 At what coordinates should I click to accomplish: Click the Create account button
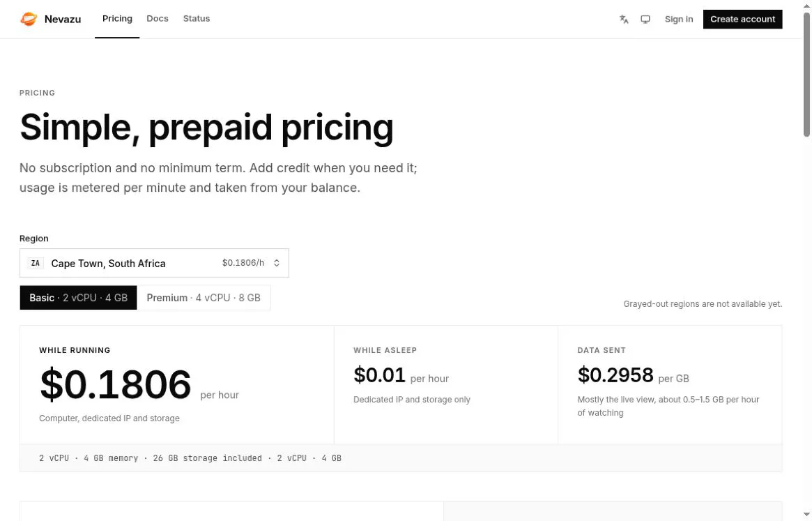click(x=742, y=20)
